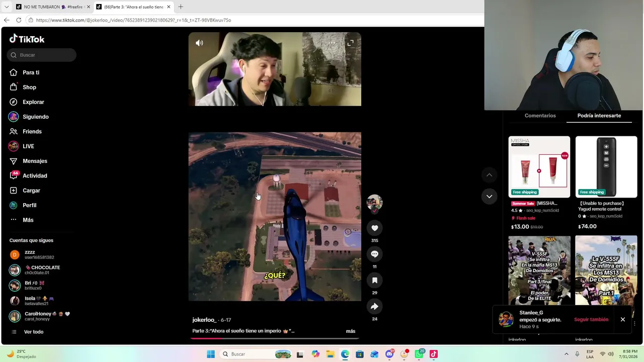The height and width of the screenshot is (362, 644).
Task: Open the Yagud remote control product thumbnail
Action: (606, 167)
